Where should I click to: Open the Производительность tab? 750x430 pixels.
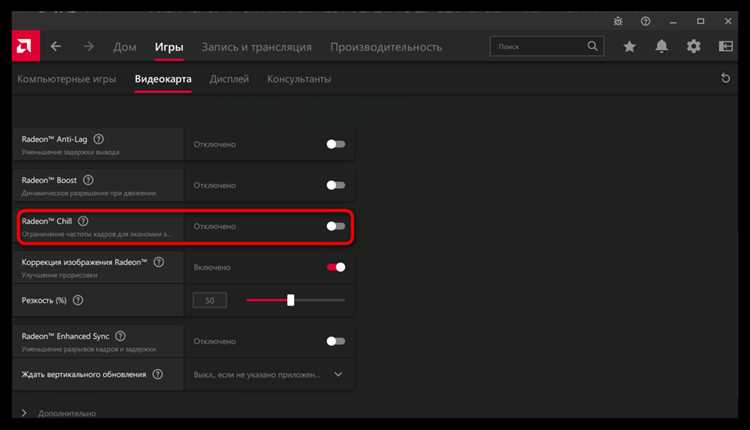(x=386, y=47)
